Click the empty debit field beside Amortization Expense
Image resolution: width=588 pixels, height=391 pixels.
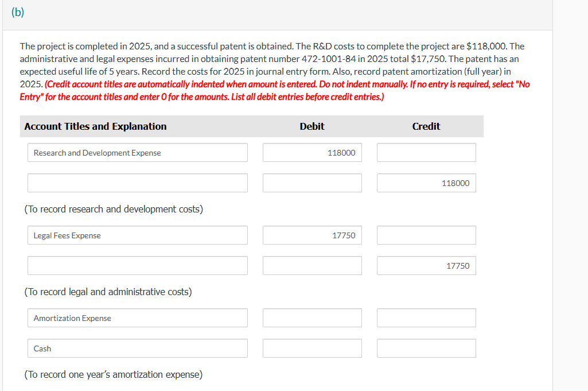(x=311, y=318)
